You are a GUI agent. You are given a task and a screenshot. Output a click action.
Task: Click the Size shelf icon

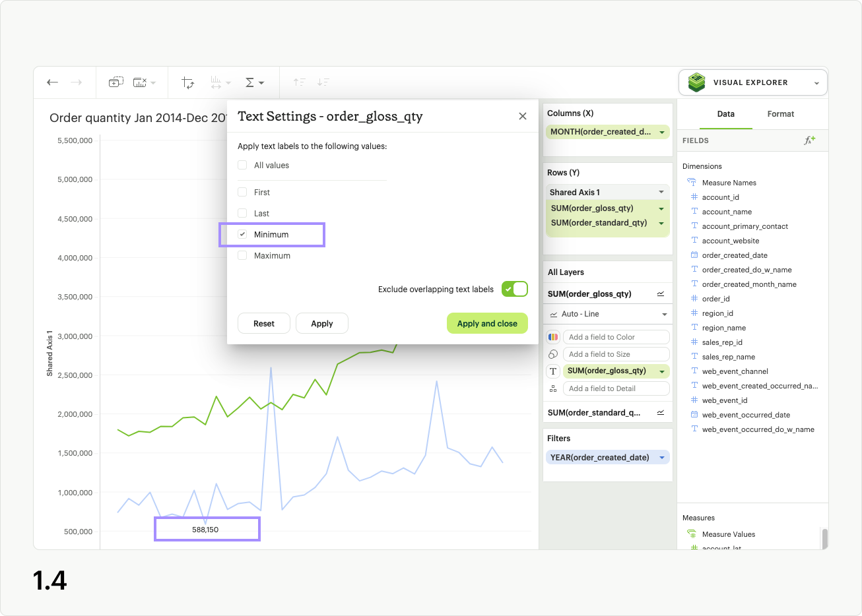point(553,354)
